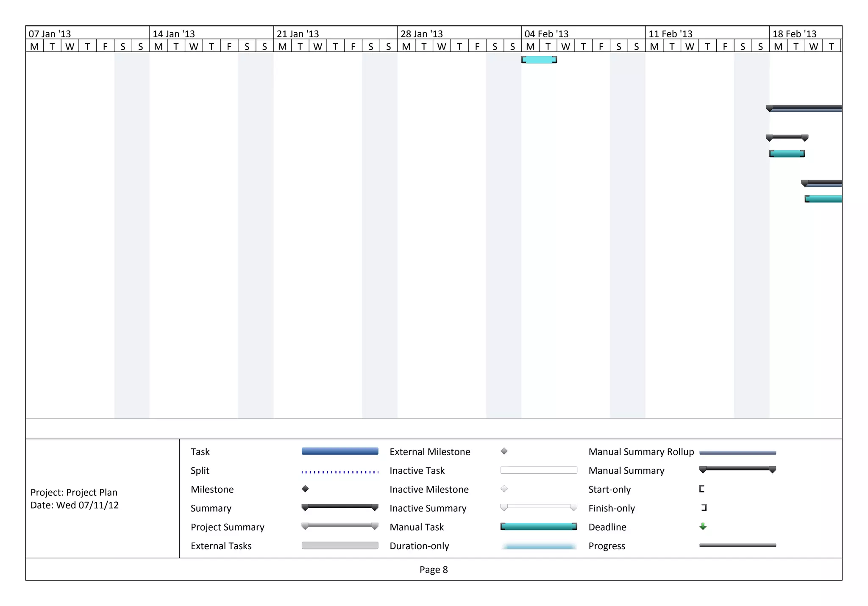The width and height of the screenshot is (868, 606).
Task: Click the 28 Jan '13 week header
Action: coord(422,33)
